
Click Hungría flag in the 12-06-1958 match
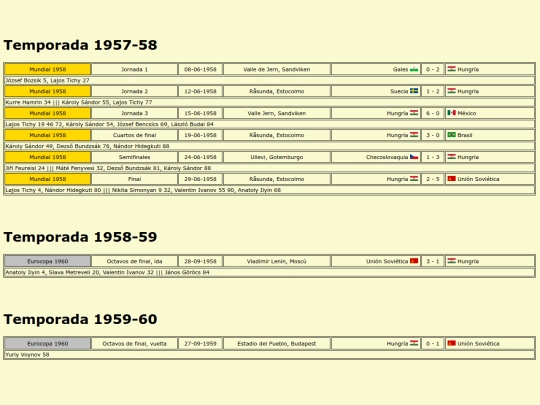point(451,91)
